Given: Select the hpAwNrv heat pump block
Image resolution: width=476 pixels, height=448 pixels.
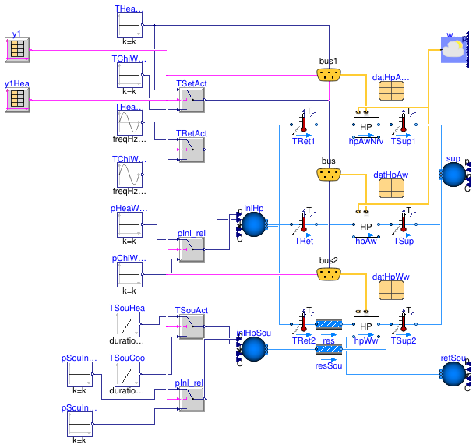Looking at the screenshot, I should 366,127.
